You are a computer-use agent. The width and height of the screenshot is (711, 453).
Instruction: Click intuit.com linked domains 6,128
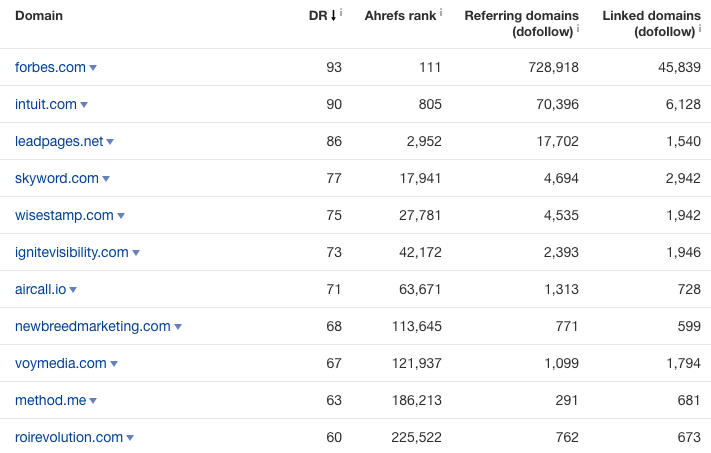click(683, 104)
